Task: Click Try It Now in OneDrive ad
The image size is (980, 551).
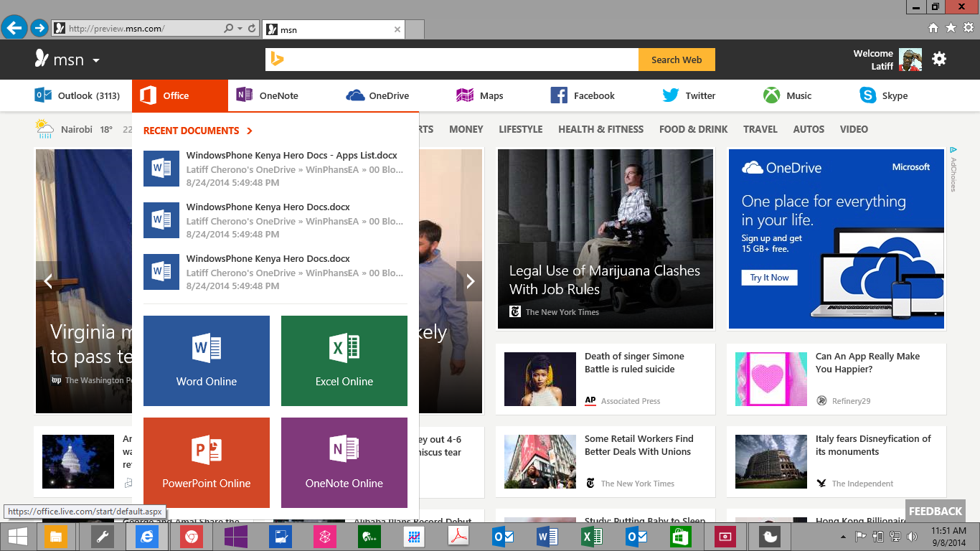Action: (x=769, y=278)
